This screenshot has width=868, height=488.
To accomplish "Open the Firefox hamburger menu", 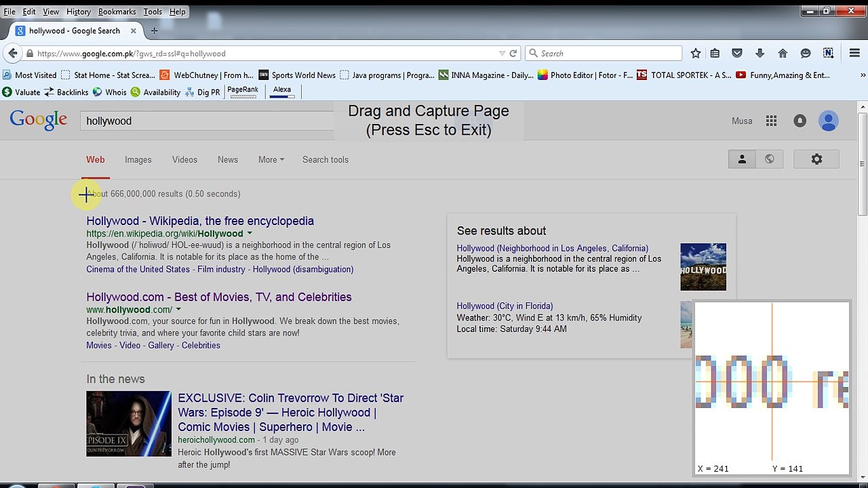I will 854,54.
